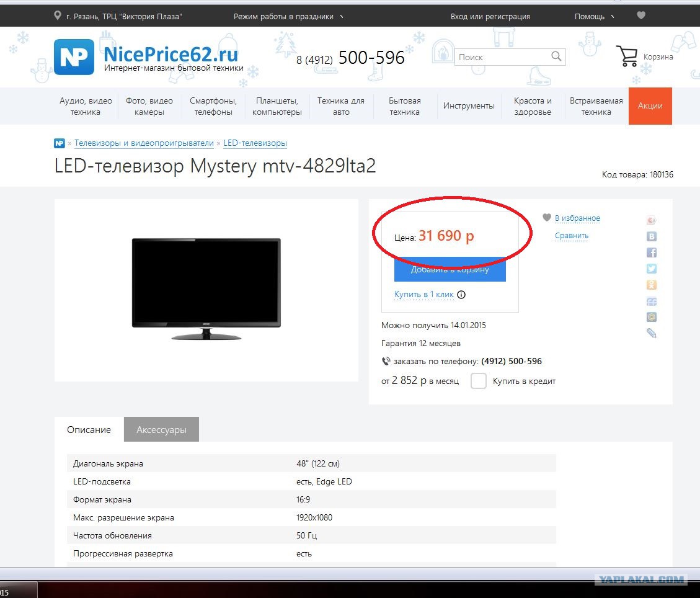Click the NicePrice62.ru site title
Image resolution: width=700 pixels, height=598 pixels.
[171, 54]
